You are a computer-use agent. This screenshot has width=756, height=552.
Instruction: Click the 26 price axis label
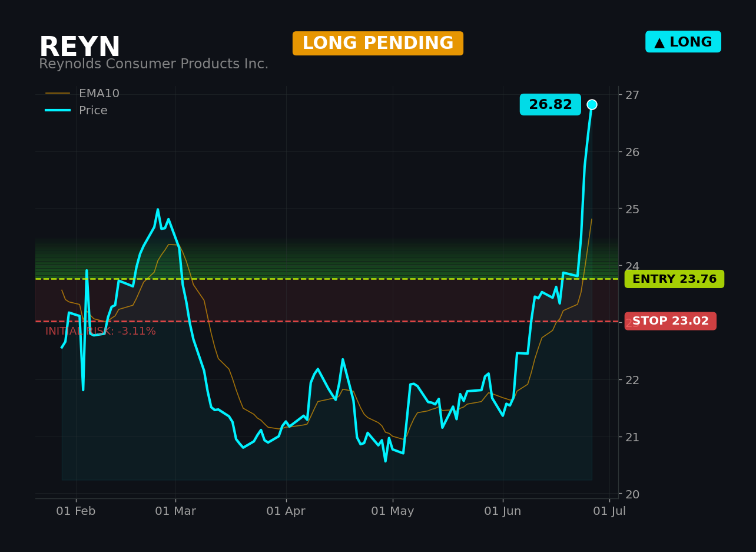[632, 152]
